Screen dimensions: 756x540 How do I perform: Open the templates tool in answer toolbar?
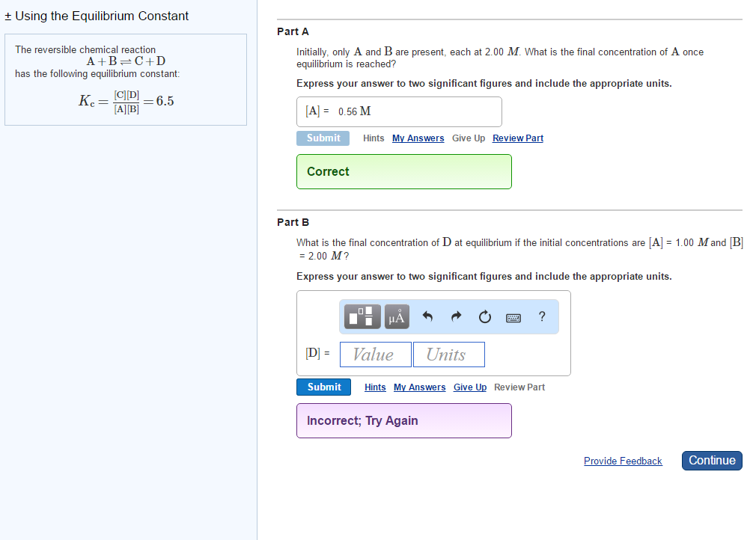tap(362, 316)
